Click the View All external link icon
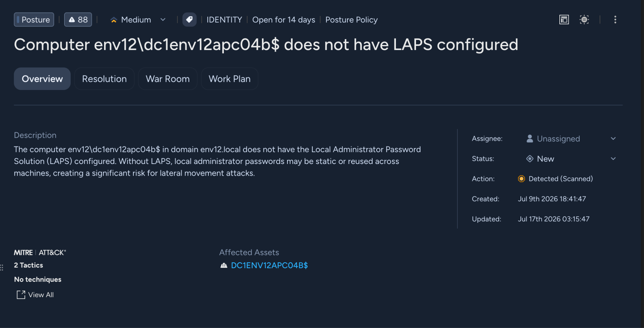This screenshot has width=644, height=328. pos(21,295)
